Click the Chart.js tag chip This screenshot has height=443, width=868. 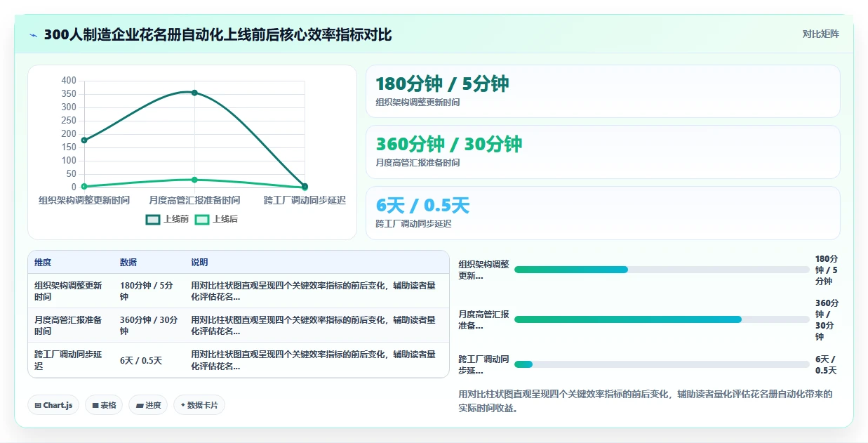pos(53,405)
